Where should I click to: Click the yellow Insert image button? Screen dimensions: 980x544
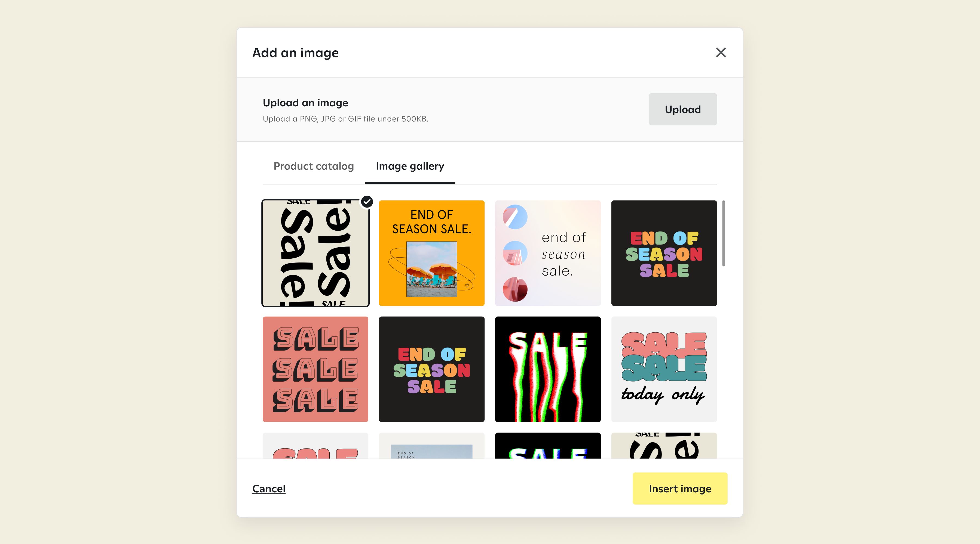pyautogui.click(x=680, y=489)
